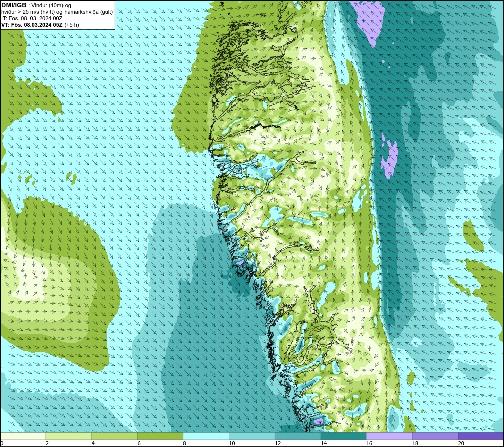
Task: Click the above 20 m/s violet legend swatch
Action: pos(480,436)
